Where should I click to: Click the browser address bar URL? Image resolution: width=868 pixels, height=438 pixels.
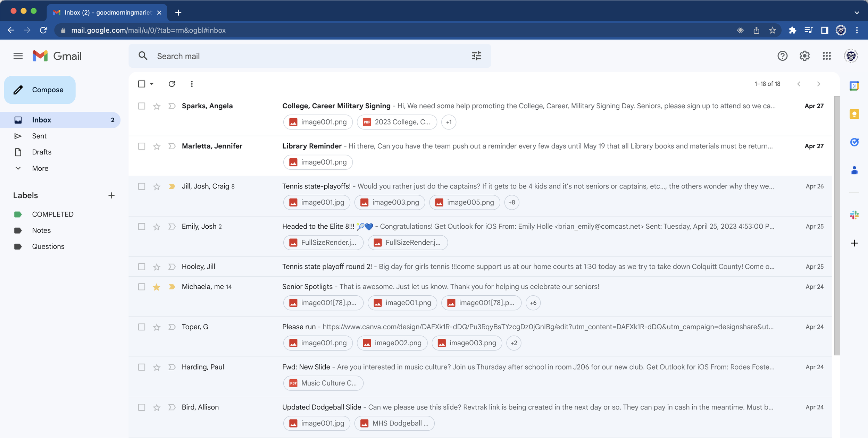148,30
